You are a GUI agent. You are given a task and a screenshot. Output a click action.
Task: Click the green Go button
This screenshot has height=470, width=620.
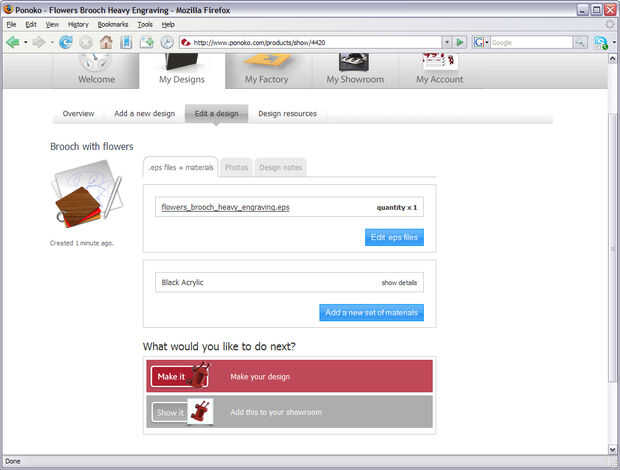pos(460,42)
